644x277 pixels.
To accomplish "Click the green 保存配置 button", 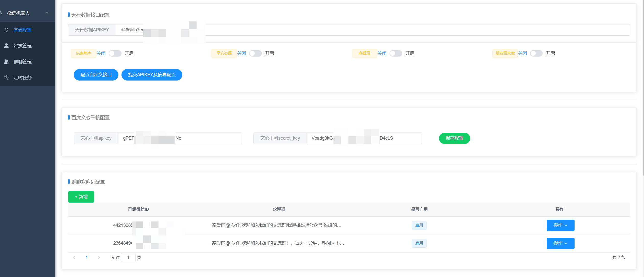I will tap(454, 138).
